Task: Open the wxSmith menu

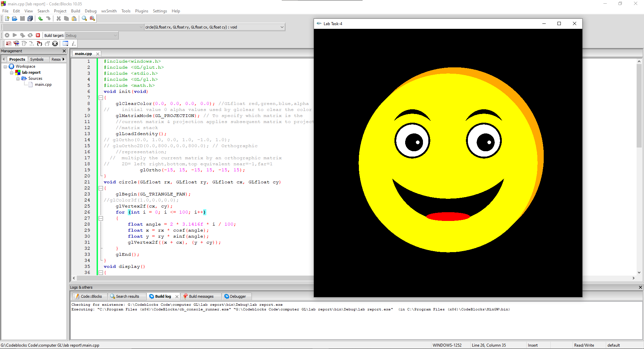Action: 109,11
